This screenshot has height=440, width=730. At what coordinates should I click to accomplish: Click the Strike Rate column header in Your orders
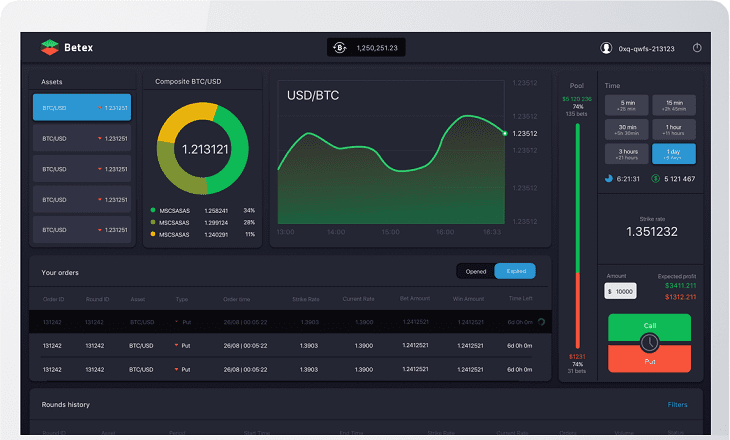[x=306, y=299]
